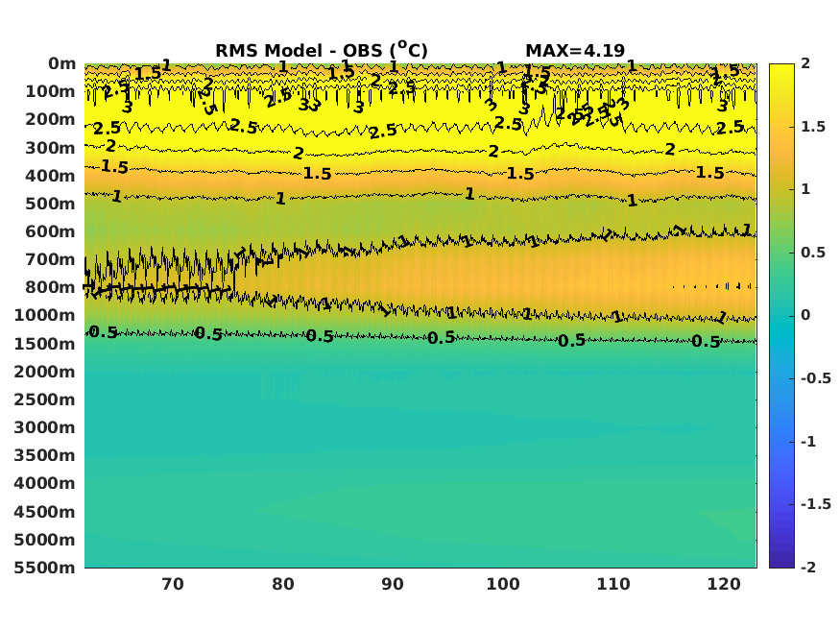Viewport: 840px width, 630px height.
Task: Click the '300m' depth axis label
Action: (x=50, y=148)
